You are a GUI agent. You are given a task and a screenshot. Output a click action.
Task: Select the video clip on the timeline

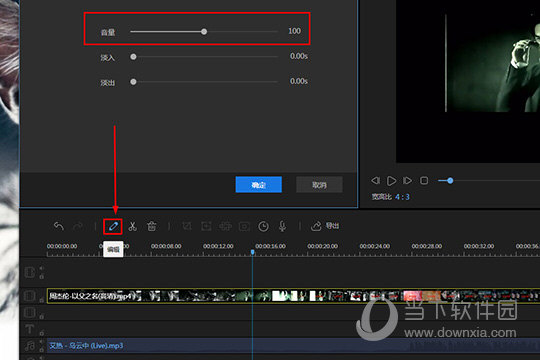pos(293,296)
